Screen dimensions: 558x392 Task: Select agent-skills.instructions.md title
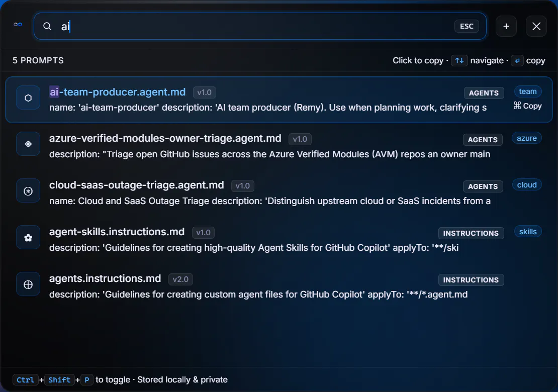pos(117,232)
